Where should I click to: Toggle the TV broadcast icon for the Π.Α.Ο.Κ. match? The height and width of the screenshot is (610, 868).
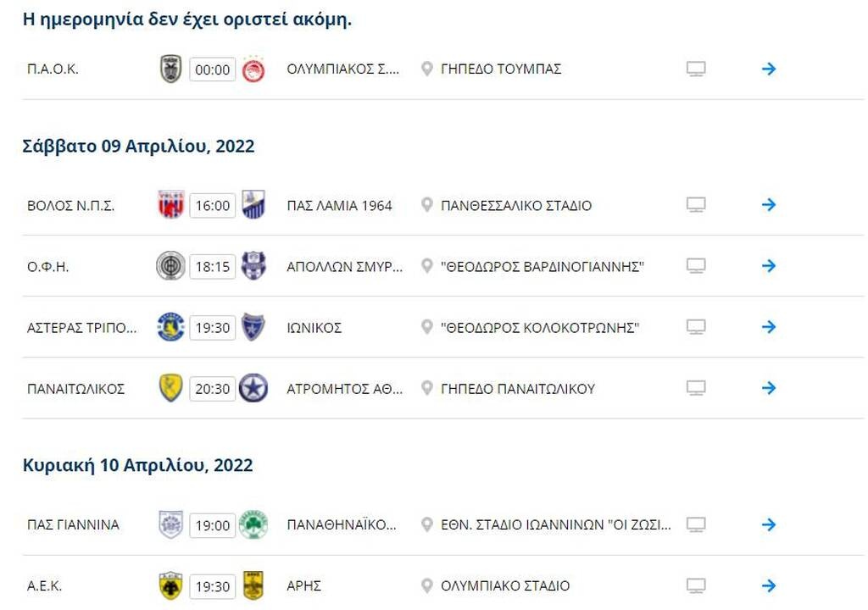pos(697,69)
